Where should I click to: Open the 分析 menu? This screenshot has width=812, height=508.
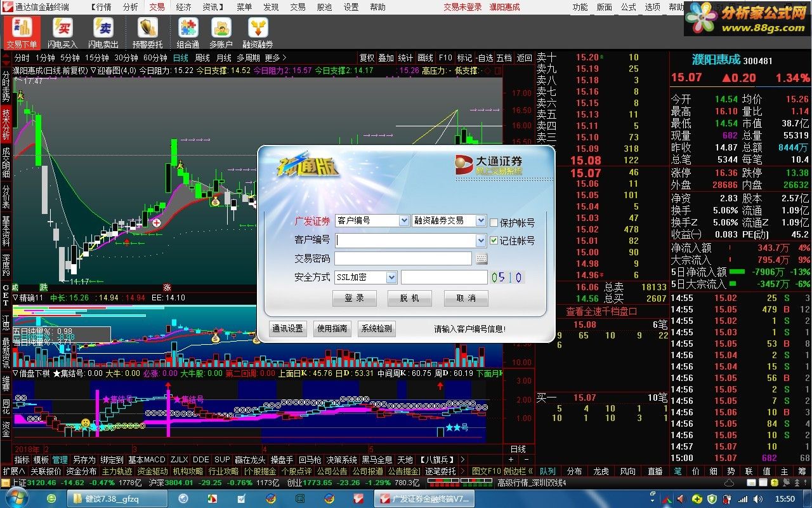pos(130,7)
